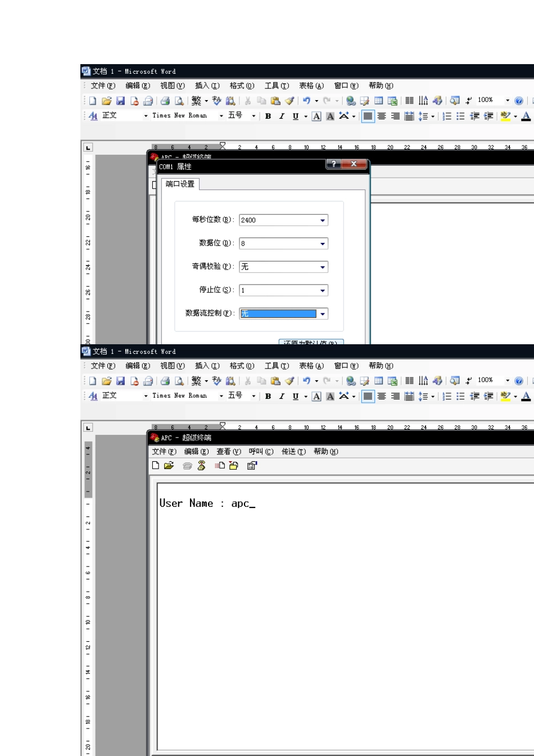Click the Send icon in APC HyperTerminal toolbar

pos(220,466)
